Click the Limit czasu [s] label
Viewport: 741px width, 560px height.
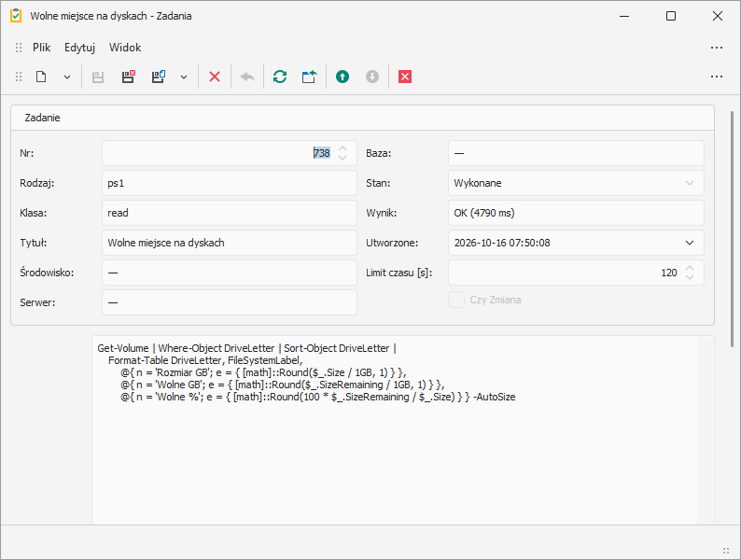(398, 273)
